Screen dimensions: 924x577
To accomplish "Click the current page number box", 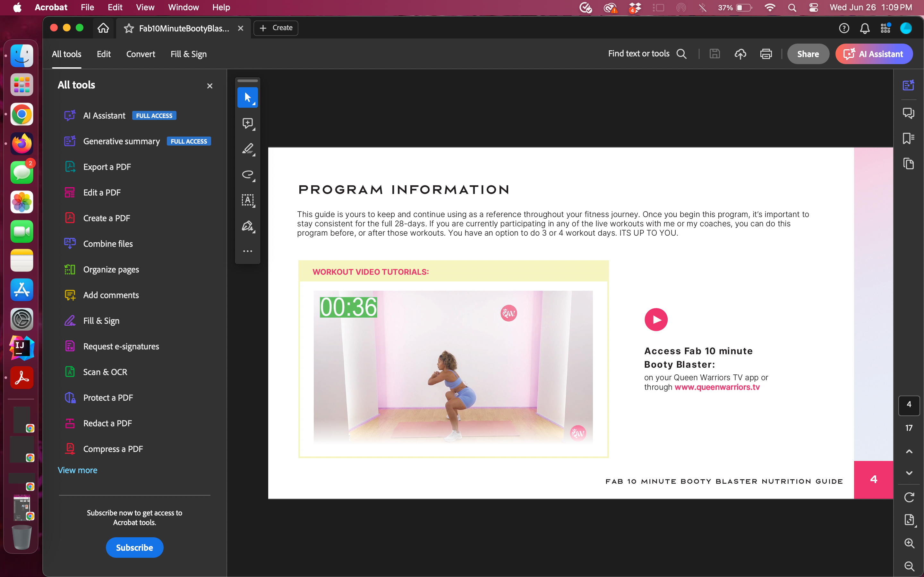I will click(x=909, y=405).
